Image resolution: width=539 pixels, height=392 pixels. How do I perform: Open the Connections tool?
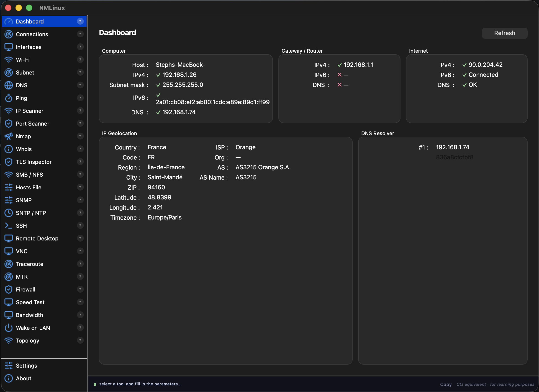click(32, 34)
